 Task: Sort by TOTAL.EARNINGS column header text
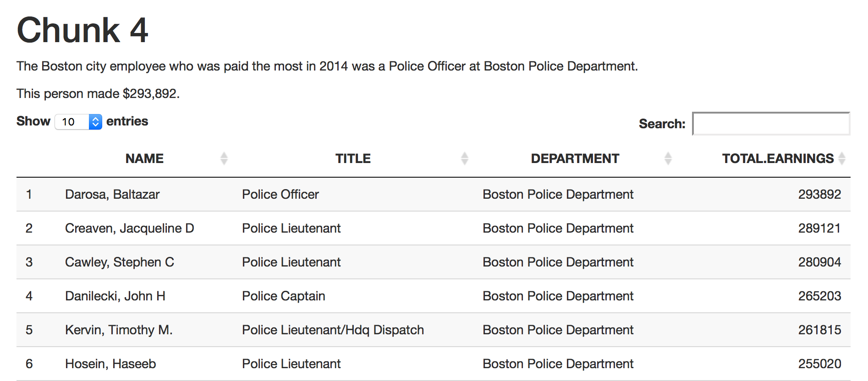pyautogui.click(x=778, y=158)
